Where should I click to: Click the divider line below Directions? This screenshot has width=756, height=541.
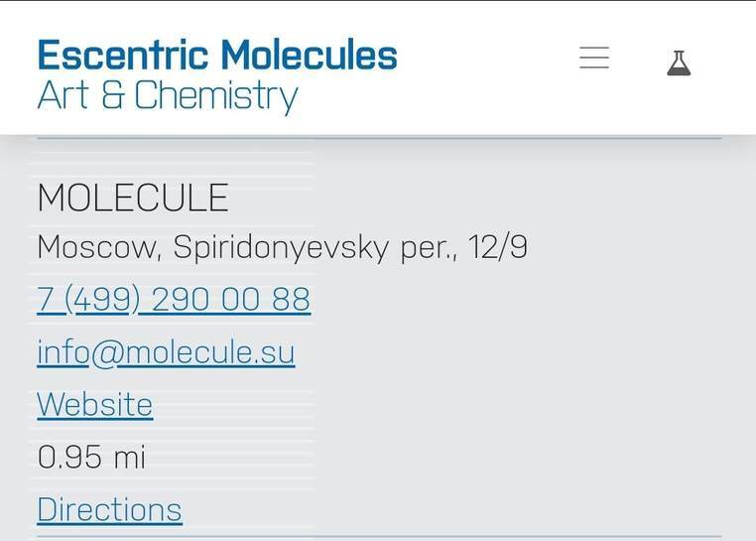(x=379, y=537)
